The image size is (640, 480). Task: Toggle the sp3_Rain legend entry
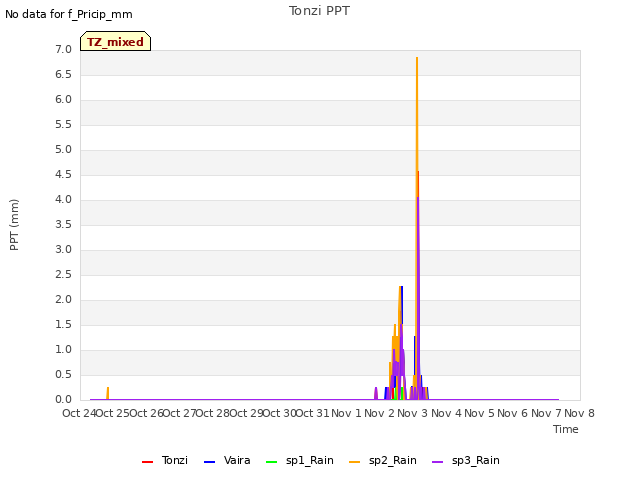point(466,460)
